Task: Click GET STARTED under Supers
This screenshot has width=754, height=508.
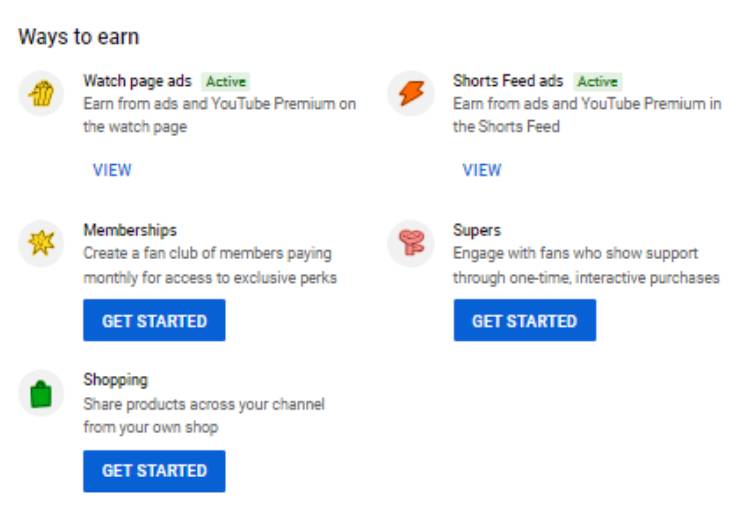Action: click(525, 320)
